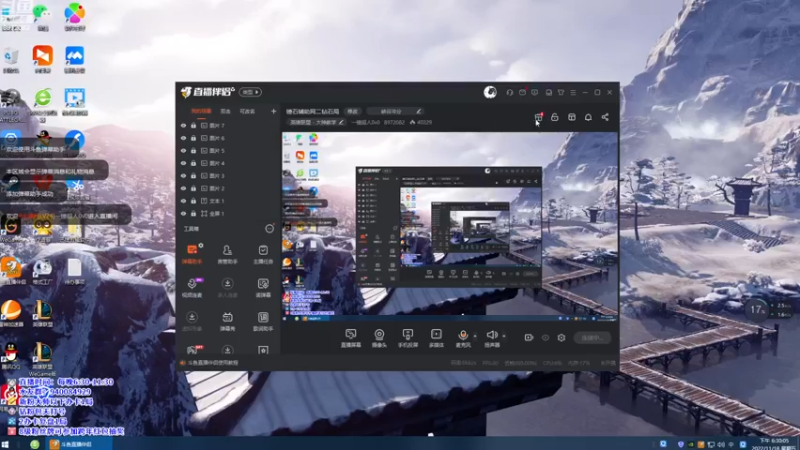Screen dimensions: 800x450
Task: Open the green browser icon on the taskbar
Action: (35, 444)
